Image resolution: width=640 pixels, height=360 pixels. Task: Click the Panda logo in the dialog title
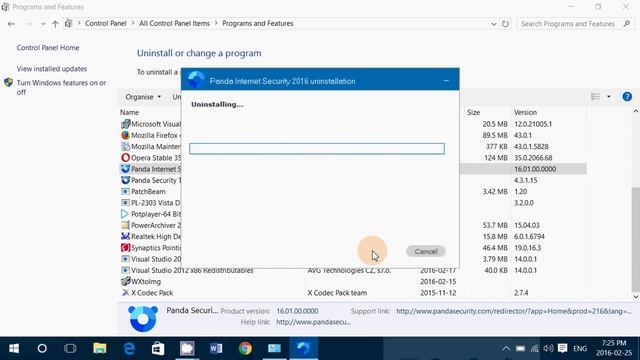pos(196,80)
